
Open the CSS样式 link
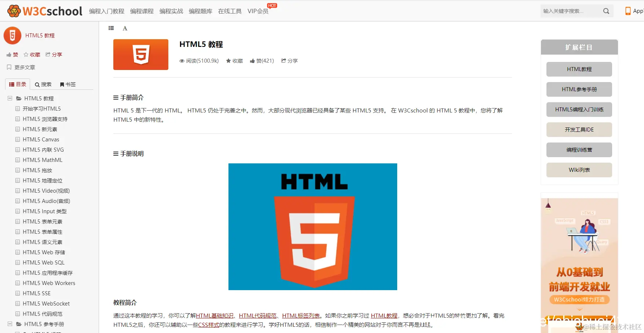(x=209, y=325)
